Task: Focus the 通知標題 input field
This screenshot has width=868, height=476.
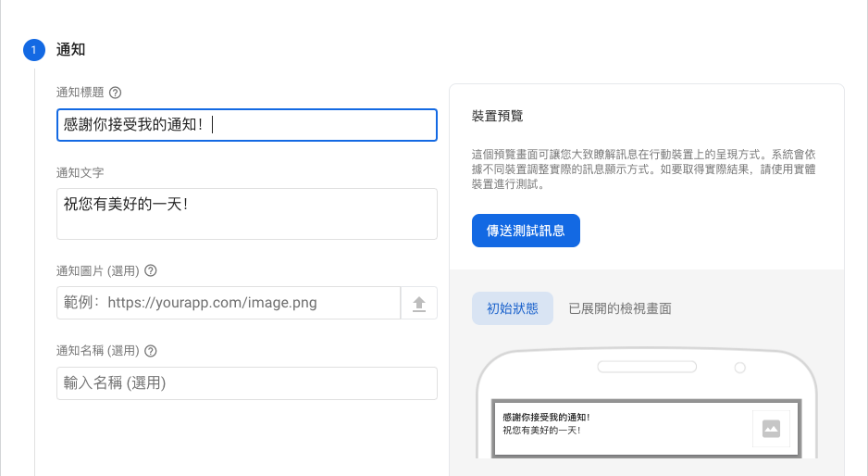Action: (x=247, y=125)
